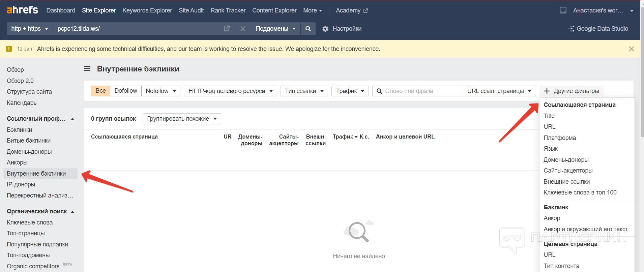The image size is (644, 272).
Task: Click the yellow warning icon in the banner
Action: [9, 49]
